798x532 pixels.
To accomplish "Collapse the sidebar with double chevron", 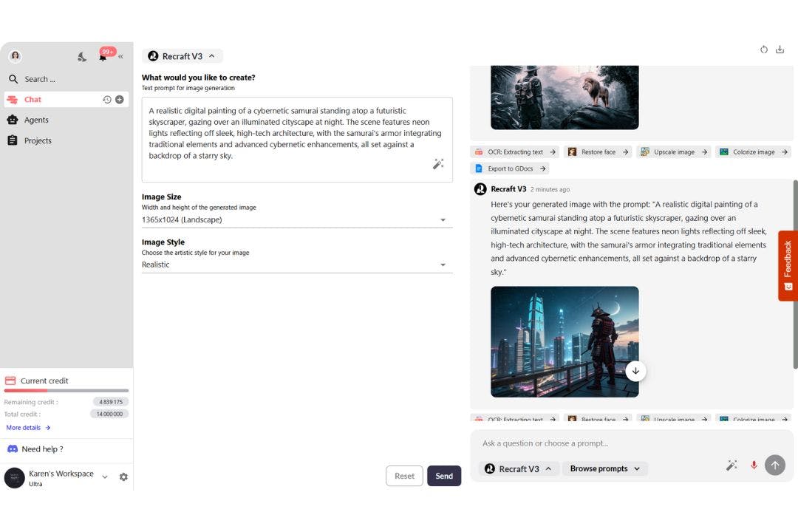I will [120, 56].
